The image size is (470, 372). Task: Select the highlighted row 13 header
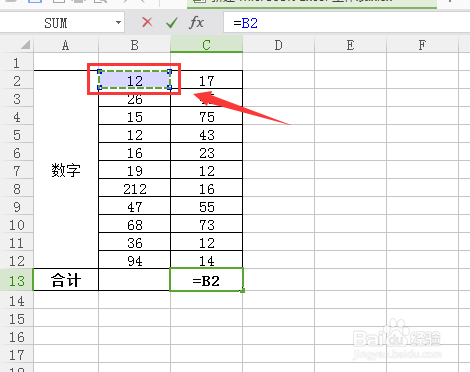point(17,280)
